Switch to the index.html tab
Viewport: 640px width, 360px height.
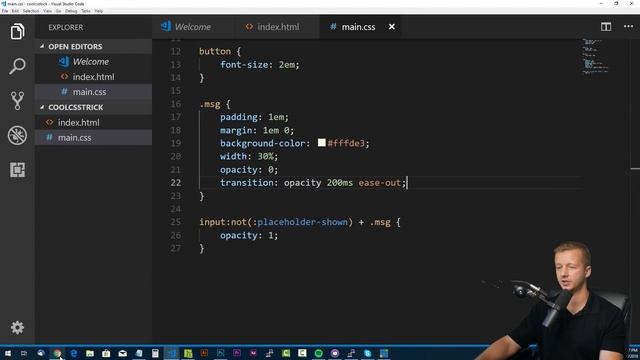pyautogui.click(x=278, y=27)
